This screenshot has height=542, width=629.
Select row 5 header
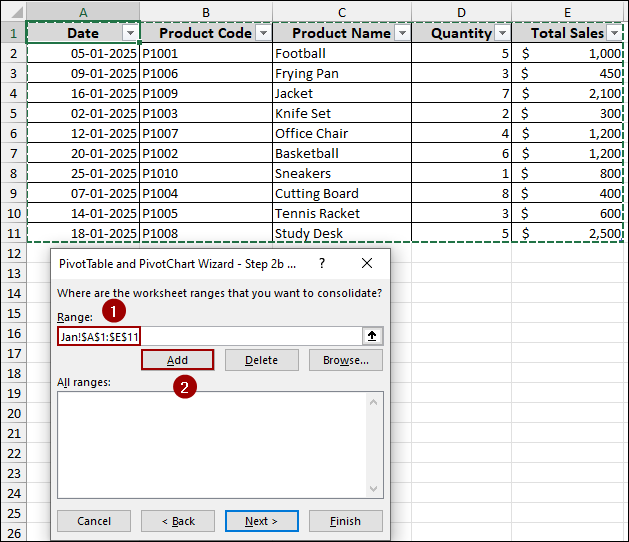[x=14, y=113]
